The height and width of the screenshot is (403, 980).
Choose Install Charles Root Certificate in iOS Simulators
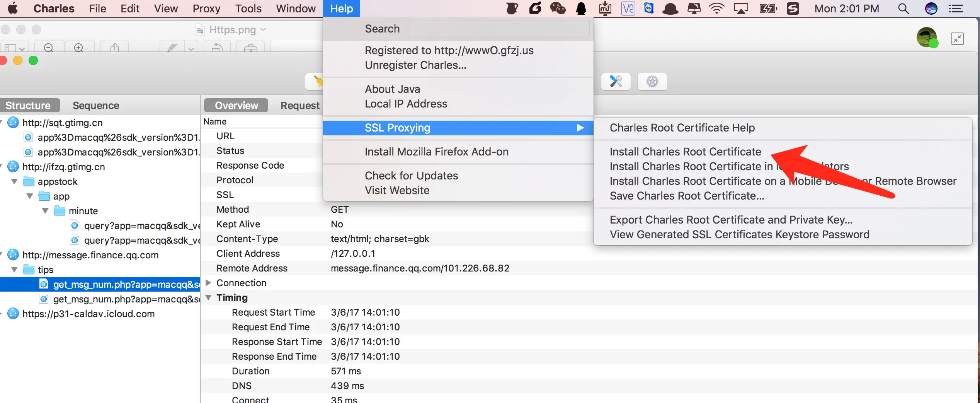[729, 166]
